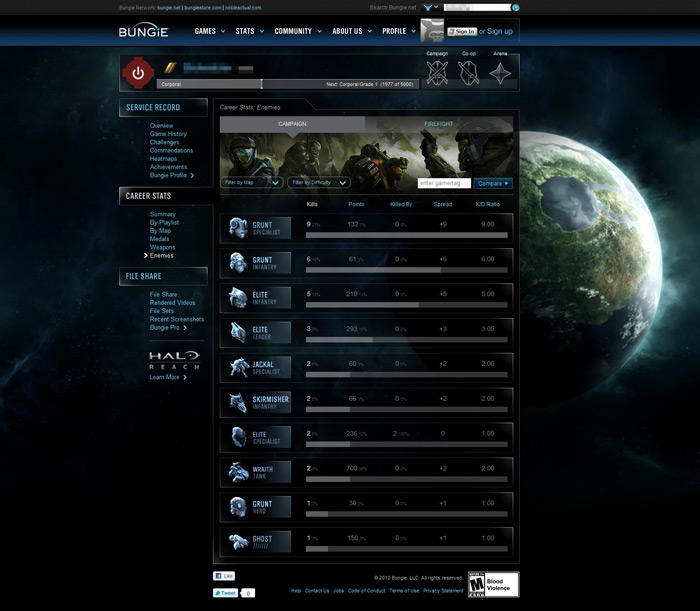Select the Wraith Tank enemy icon
This screenshot has width=700, height=611.
pyautogui.click(x=237, y=472)
